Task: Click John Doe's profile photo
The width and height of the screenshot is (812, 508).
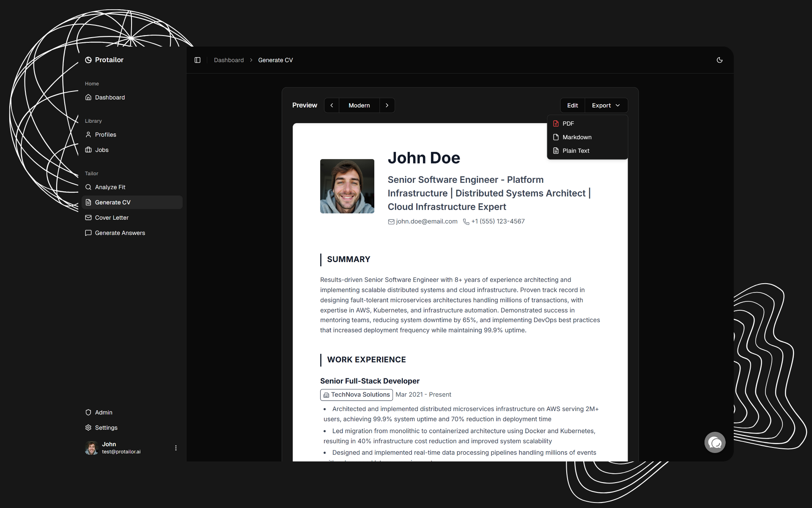Action: coord(347,186)
